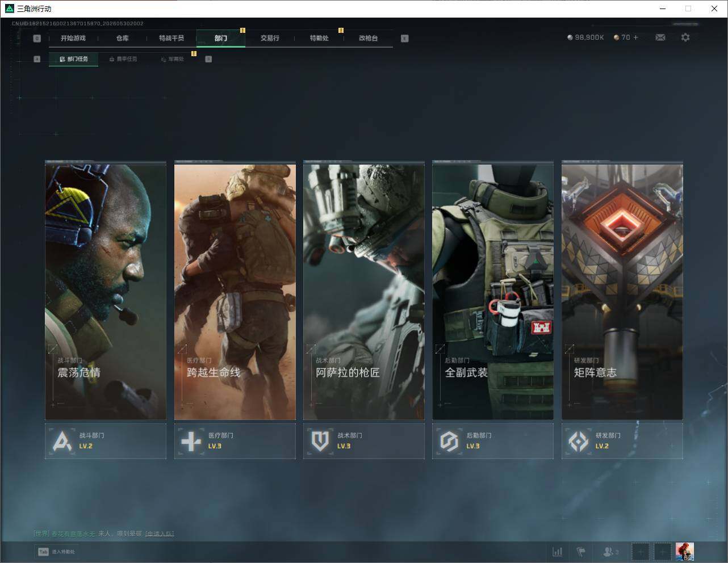The width and height of the screenshot is (728, 563).
Task: Click the second empty squad slot plus
Action: (663, 552)
